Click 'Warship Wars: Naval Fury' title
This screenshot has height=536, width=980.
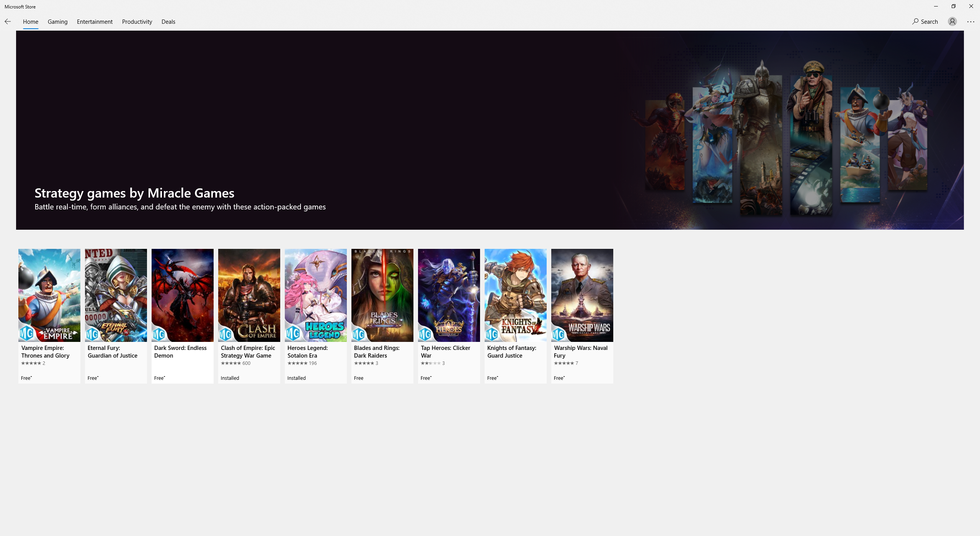point(581,351)
